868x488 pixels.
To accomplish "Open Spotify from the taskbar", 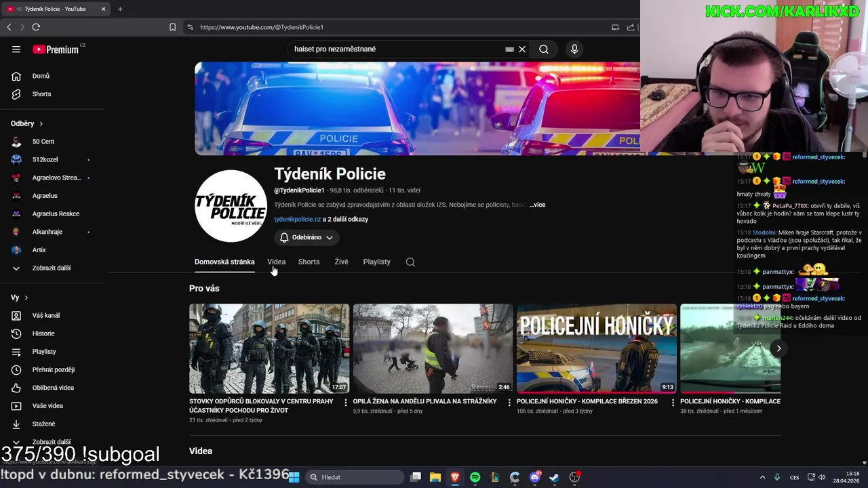I will pos(475,477).
